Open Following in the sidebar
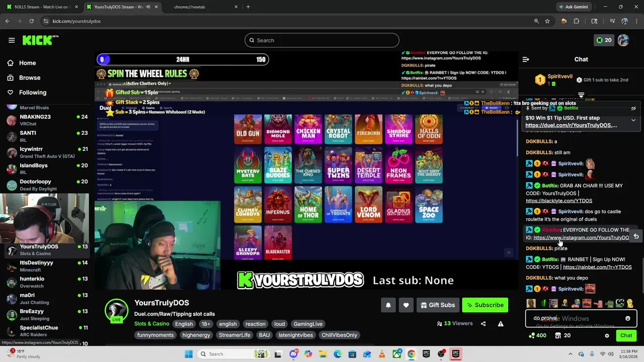 tap(33, 93)
